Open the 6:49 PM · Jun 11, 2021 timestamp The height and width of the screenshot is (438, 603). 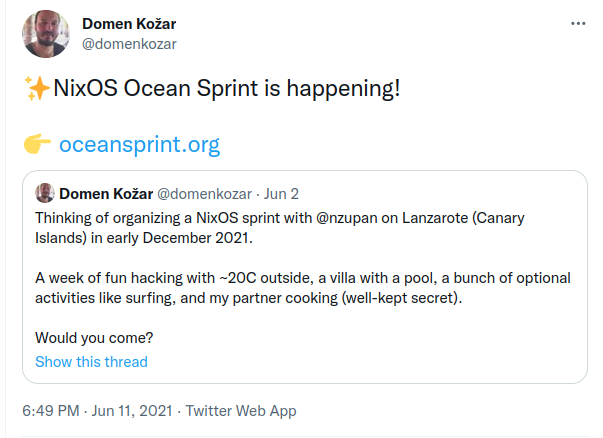point(97,411)
